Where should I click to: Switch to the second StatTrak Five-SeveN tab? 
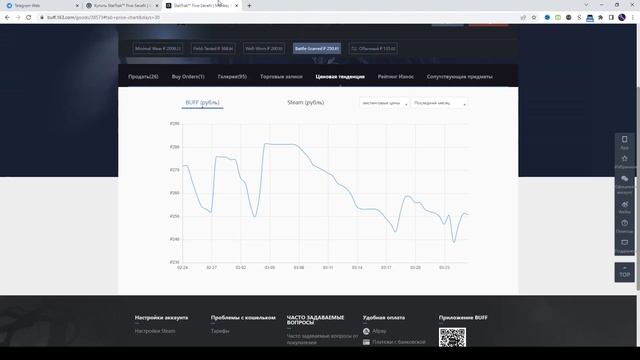pos(122,6)
